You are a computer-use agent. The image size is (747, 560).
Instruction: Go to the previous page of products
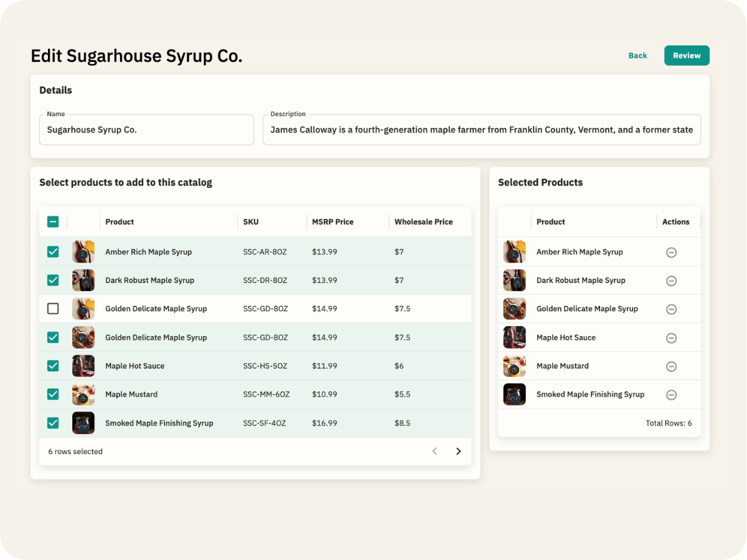[435, 452]
